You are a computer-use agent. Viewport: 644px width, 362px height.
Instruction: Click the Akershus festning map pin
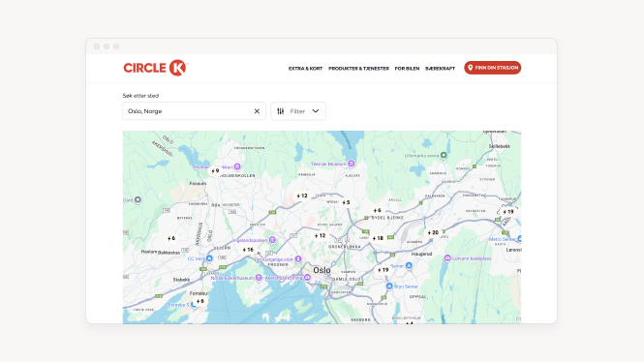coord(307,278)
